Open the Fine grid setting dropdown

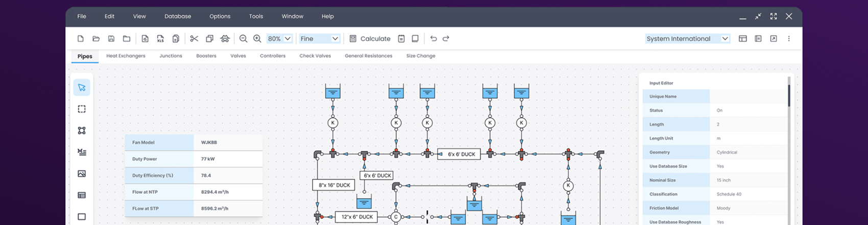320,38
